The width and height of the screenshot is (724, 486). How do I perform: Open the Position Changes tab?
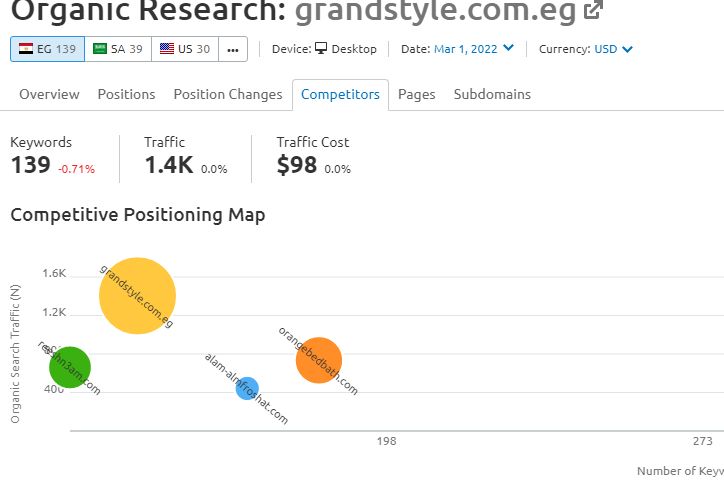tap(228, 94)
